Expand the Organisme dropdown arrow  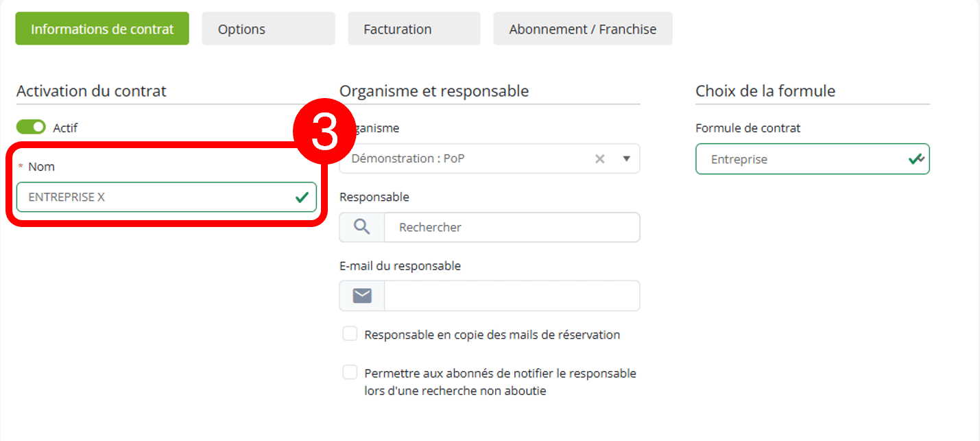[x=626, y=158]
